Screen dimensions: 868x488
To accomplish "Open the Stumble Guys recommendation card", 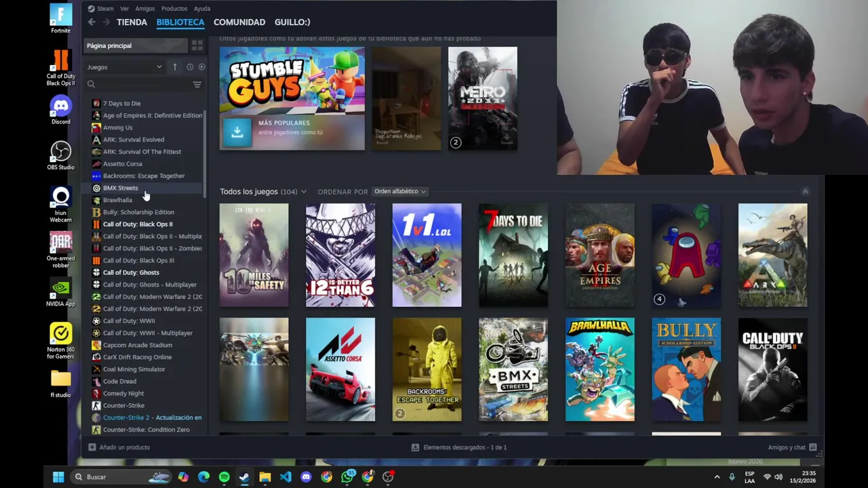I will click(292, 98).
